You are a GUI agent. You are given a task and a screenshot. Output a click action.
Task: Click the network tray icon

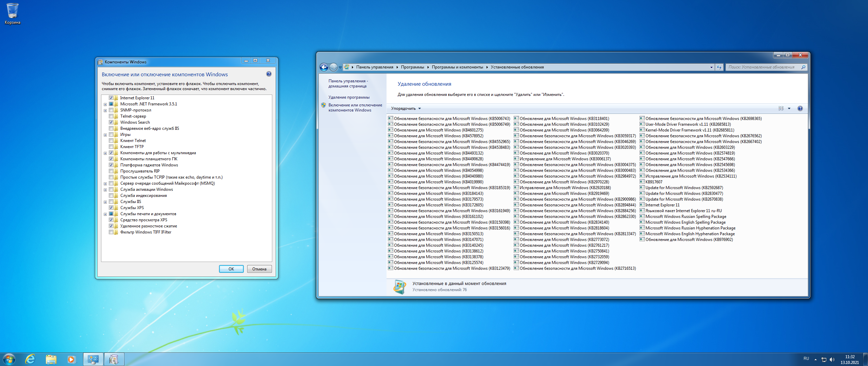click(x=824, y=360)
